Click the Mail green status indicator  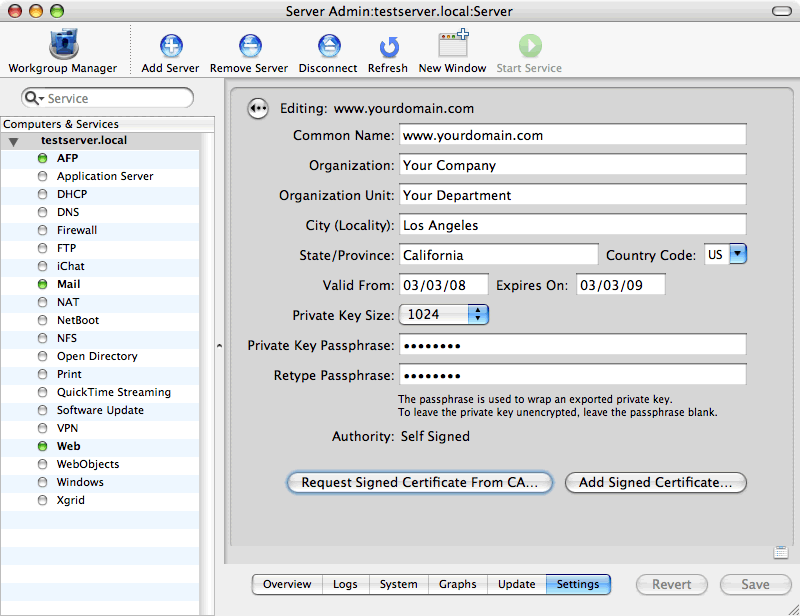[x=43, y=284]
